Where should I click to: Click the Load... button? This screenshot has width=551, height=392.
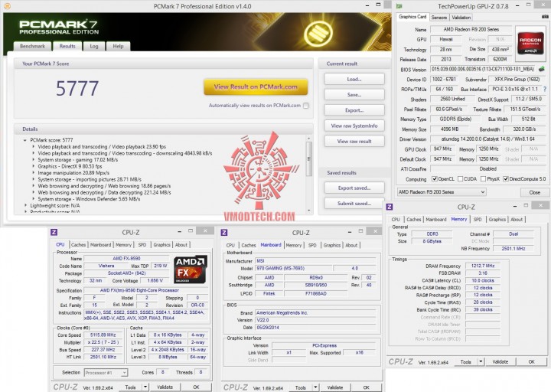pos(354,79)
